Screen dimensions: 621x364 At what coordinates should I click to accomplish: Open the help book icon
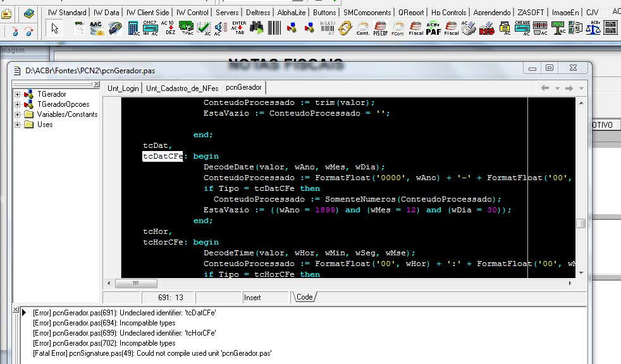click(28, 14)
